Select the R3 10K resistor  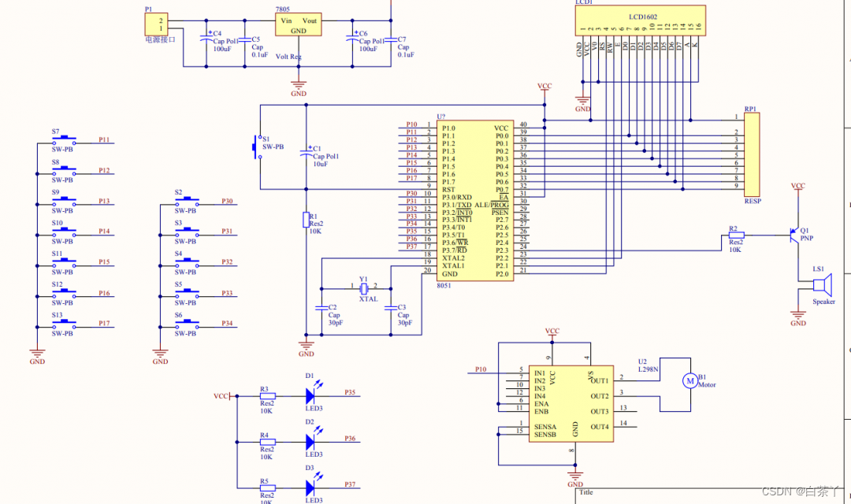coord(268,397)
